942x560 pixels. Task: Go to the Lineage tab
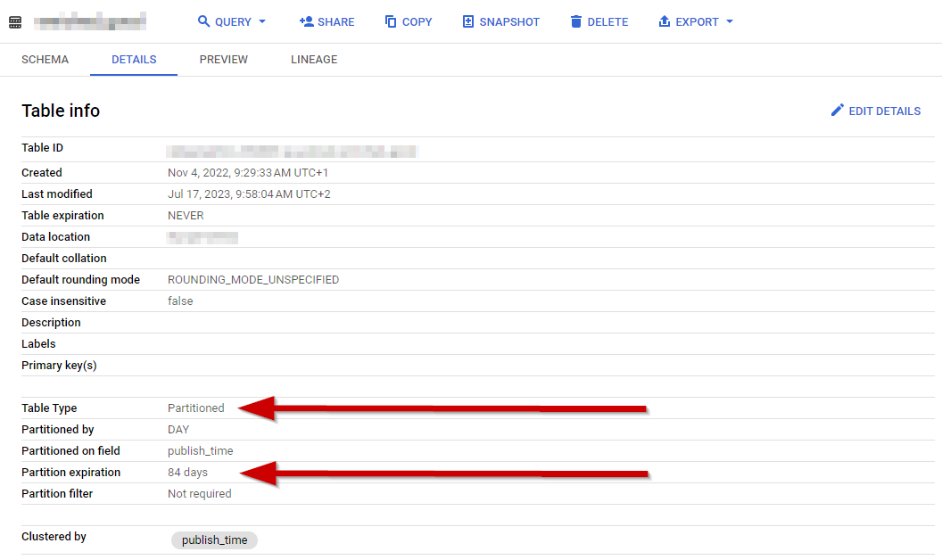click(314, 60)
